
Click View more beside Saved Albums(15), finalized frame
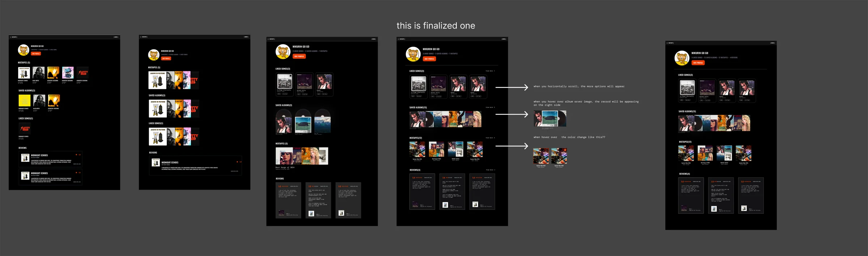pos(490,107)
